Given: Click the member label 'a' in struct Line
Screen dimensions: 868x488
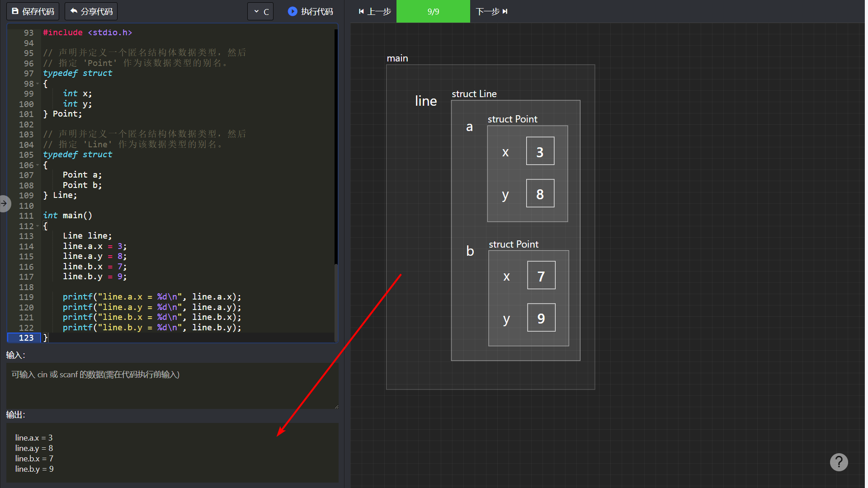Looking at the screenshot, I should click(x=470, y=127).
